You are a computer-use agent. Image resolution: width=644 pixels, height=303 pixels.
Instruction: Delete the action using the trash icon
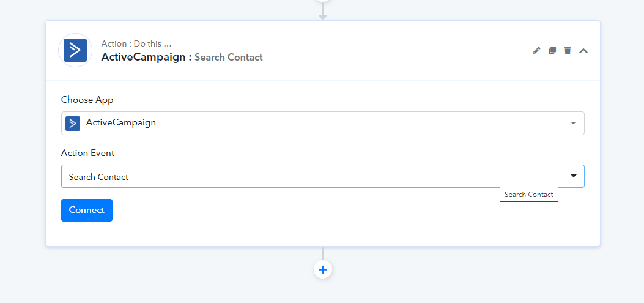click(x=568, y=51)
